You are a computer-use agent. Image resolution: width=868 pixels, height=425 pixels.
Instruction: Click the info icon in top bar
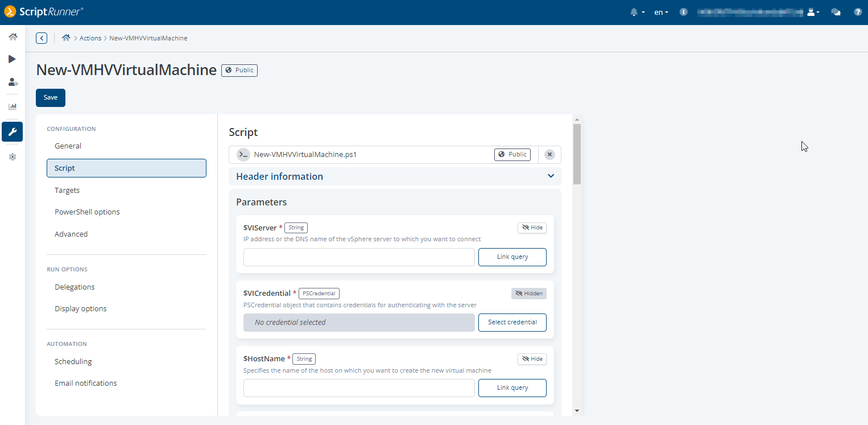pos(684,12)
